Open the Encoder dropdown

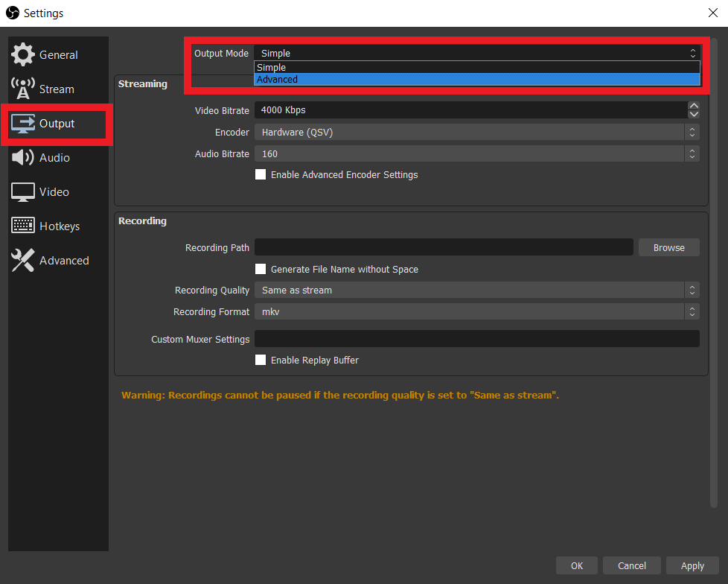[476, 132]
